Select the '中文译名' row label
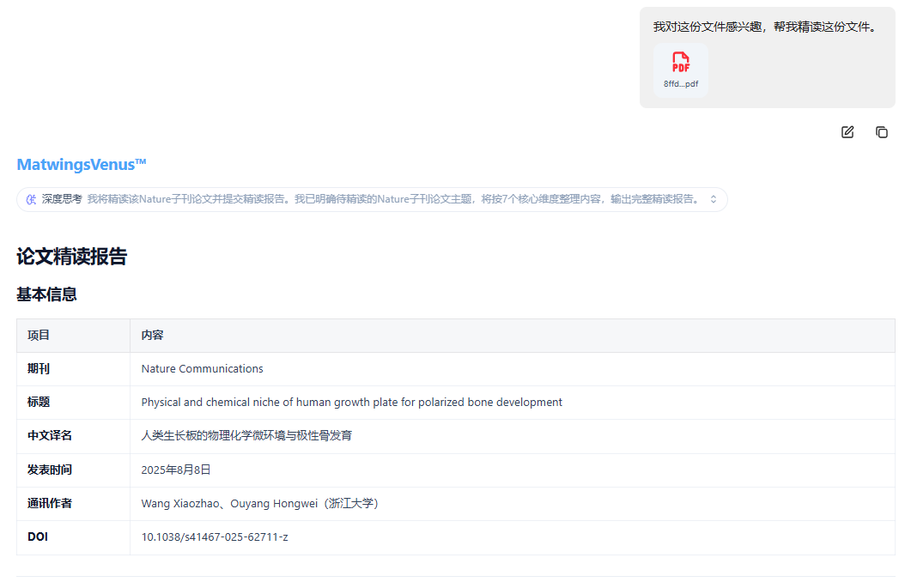Viewport: 905px width, 588px height. 50,436
